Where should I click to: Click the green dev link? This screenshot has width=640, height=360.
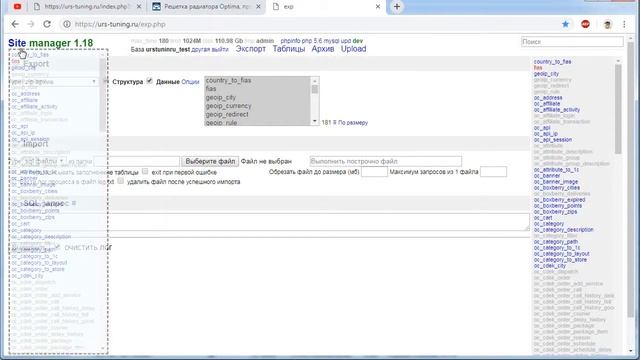(x=358, y=41)
